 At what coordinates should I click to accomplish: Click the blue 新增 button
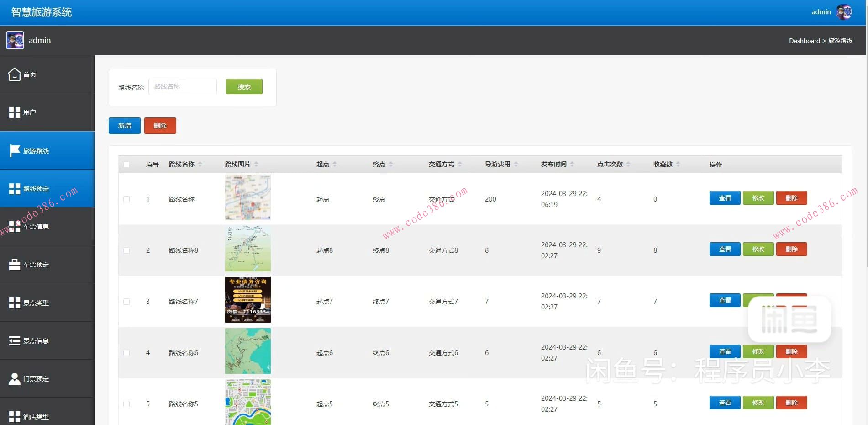click(x=124, y=126)
